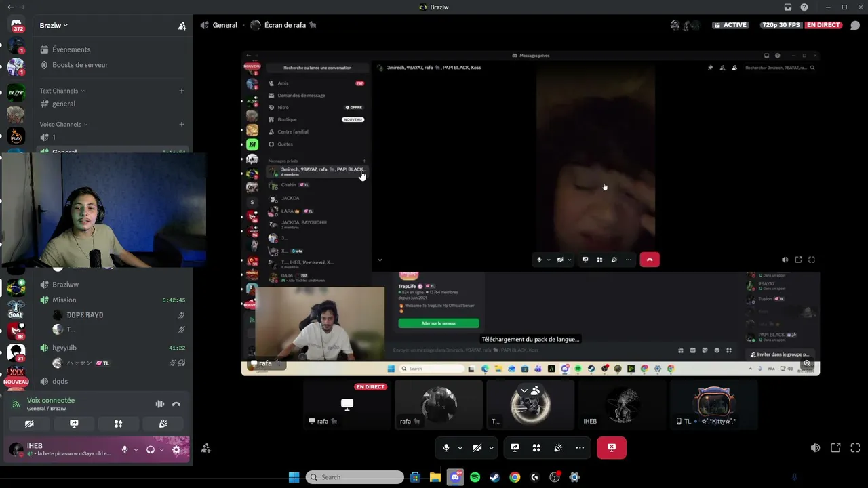Screen dimensions: 868x488
Task: Join voice channel named 1
Action: coord(113,138)
